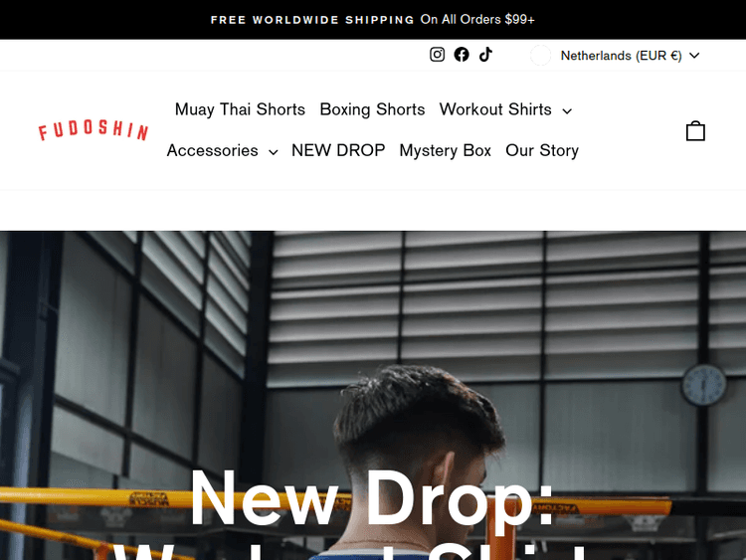Viewport: 746px width, 560px height.
Task: Open the Facebook page icon
Action: pyautogui.click(x=461, y=55)
